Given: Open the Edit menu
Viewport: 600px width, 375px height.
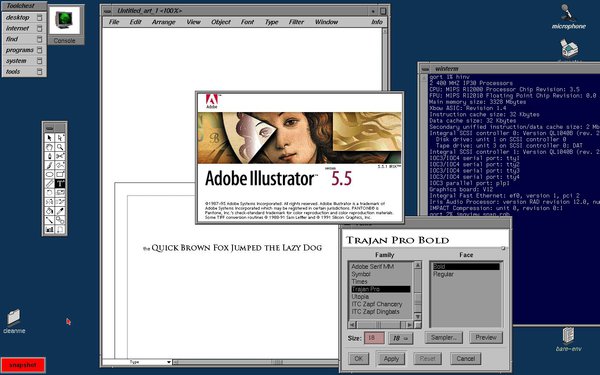Looking at the screenshot, I should 135,22.
